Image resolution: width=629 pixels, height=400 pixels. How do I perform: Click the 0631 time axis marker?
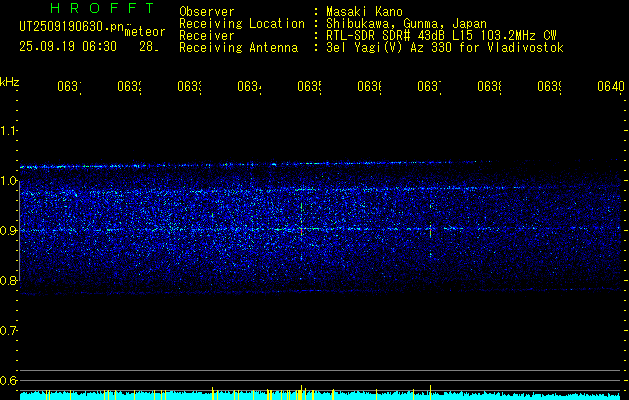69,86
